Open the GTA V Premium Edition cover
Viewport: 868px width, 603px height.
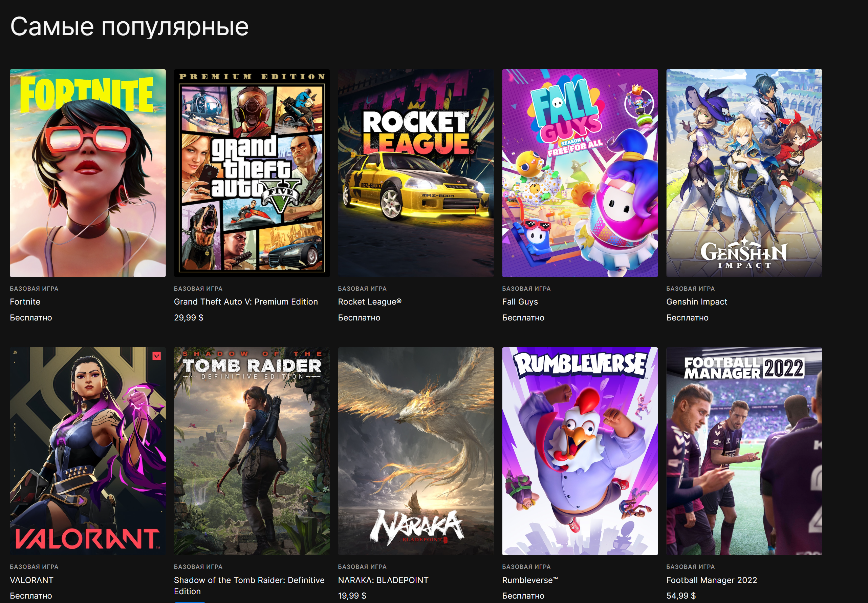[x=252, y=173]
